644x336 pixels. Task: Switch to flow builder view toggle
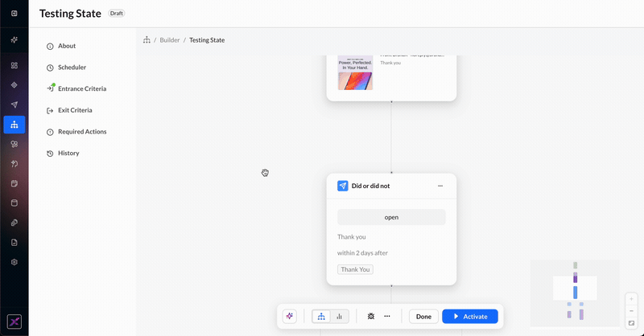(321, 317)
